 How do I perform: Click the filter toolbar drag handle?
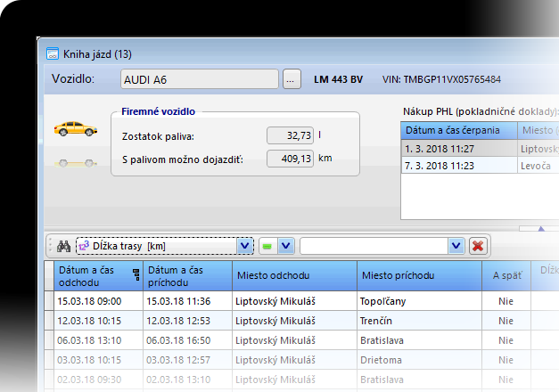pyautogui.click(x=50, y=246)
